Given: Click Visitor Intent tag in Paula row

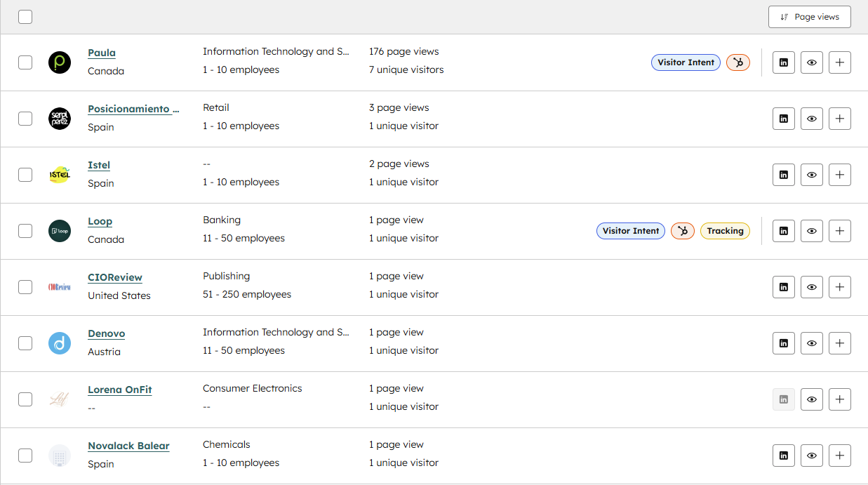Looking at the screenshot, I should [x=686, y=62].
